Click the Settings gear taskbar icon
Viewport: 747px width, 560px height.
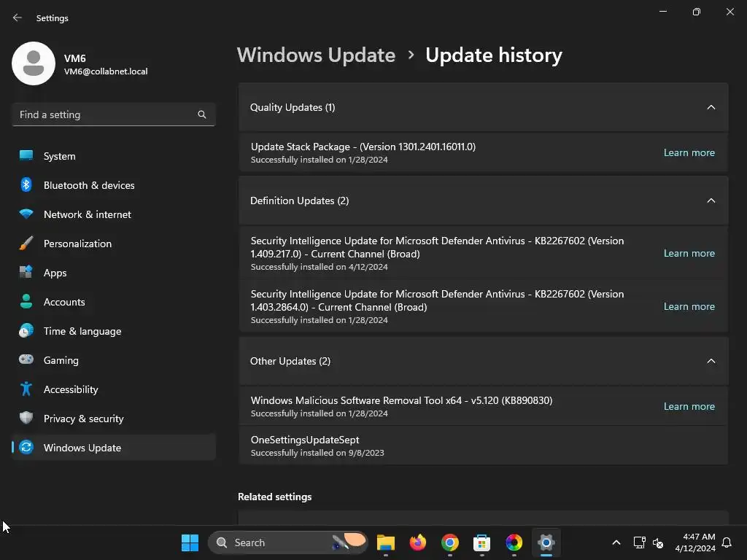pyautogui.click(x=546, y=542)
